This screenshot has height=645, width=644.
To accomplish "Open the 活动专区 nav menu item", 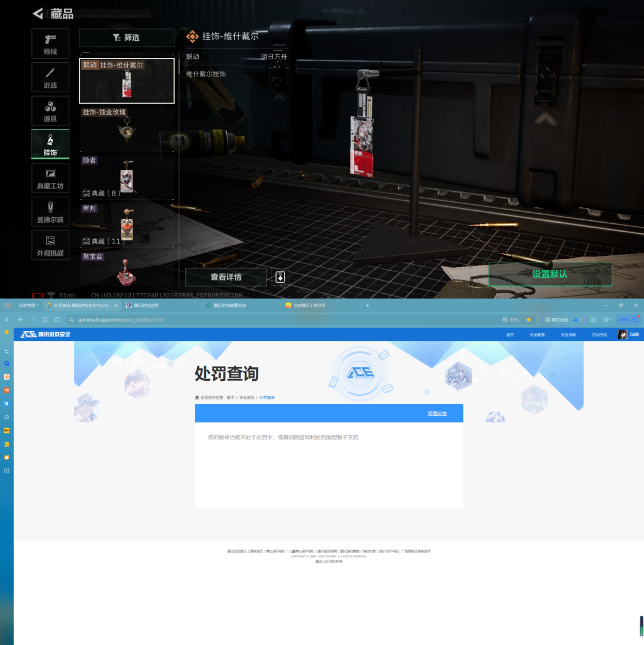I will 600,335.
